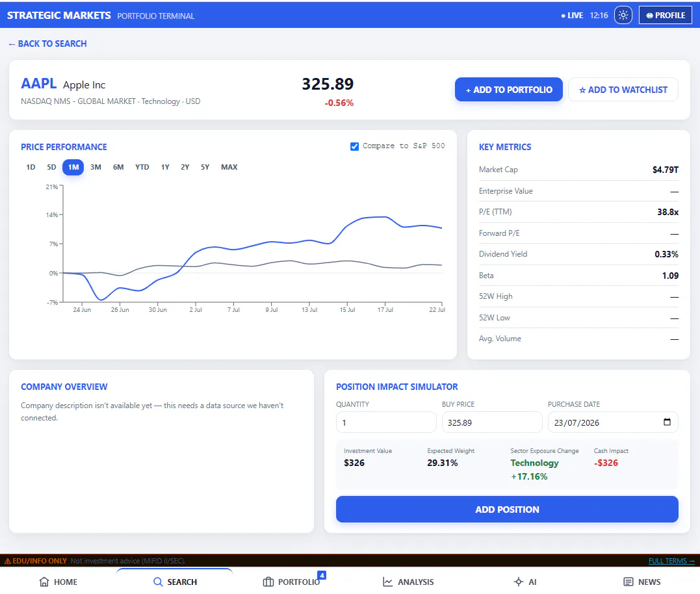Open Analysis via chart icon
Viewport: 700px width, 594px height.
pos(387,582)
